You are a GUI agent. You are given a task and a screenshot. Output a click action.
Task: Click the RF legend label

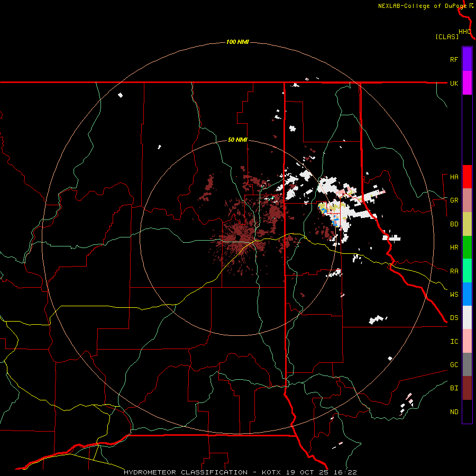click(454, 59)
